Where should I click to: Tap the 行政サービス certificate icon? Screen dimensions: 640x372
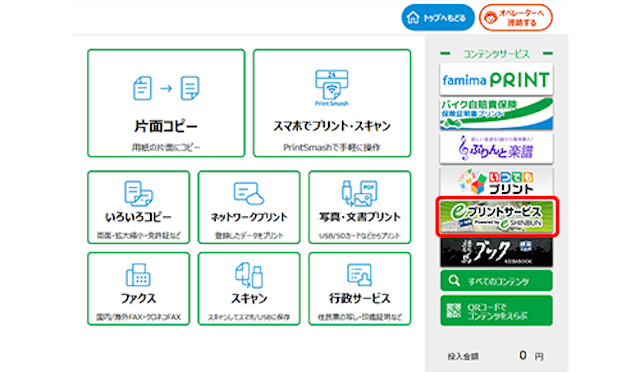[x=359, y=274]
